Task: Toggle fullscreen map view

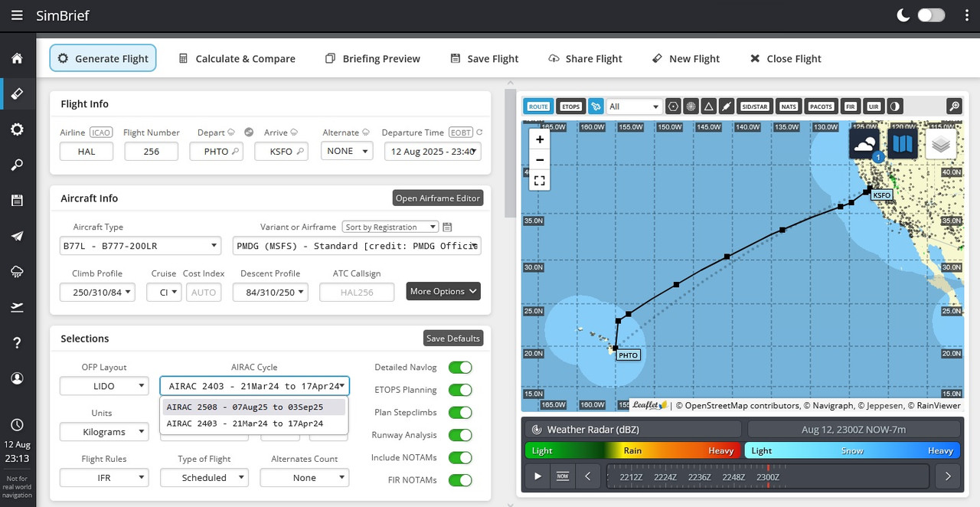Action: pos(540,181)
